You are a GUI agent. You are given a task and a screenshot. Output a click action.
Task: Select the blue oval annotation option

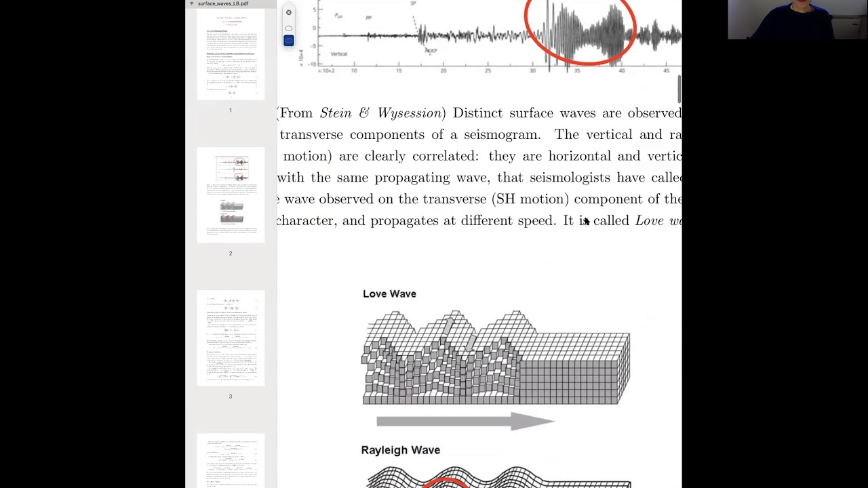coord(289,41)
